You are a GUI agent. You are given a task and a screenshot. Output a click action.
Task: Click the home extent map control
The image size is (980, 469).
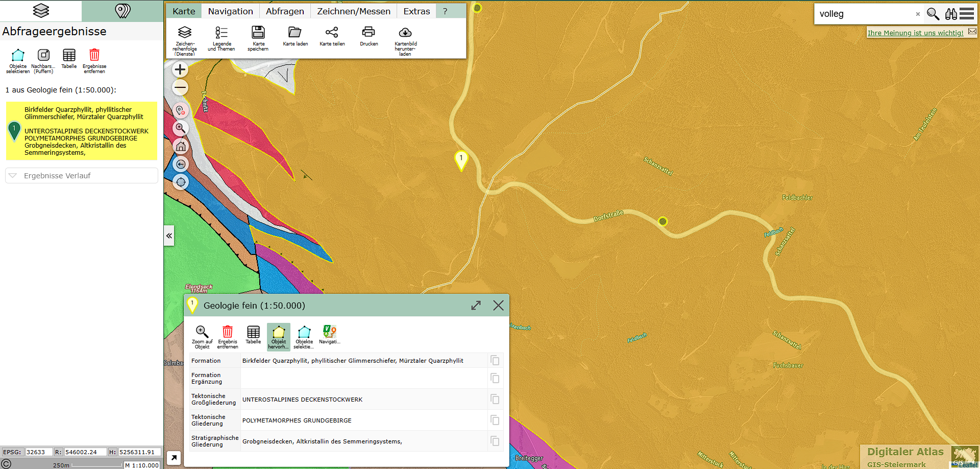click(x=181, y=146)
